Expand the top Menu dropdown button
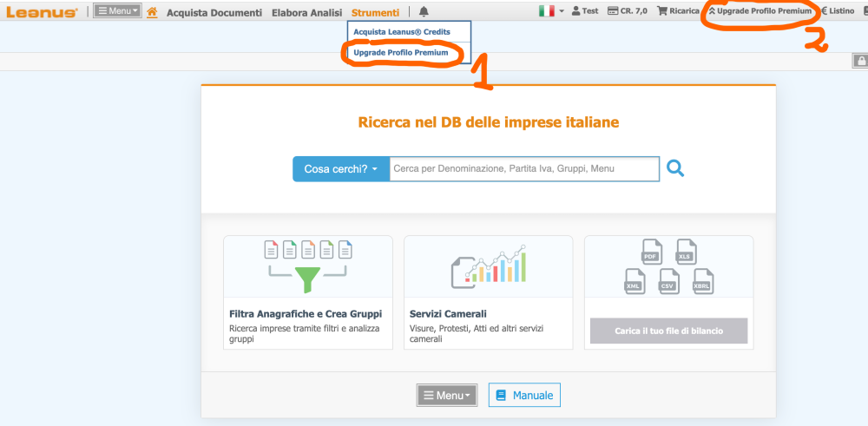This screenshot has height=426, width=868. [x=117, y=11]
